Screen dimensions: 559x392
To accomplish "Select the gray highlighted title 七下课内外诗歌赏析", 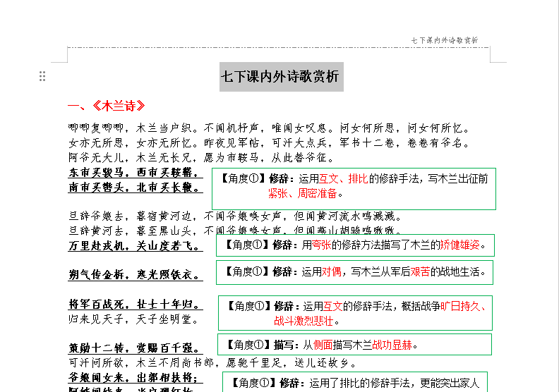I will (x=282, y=77).
